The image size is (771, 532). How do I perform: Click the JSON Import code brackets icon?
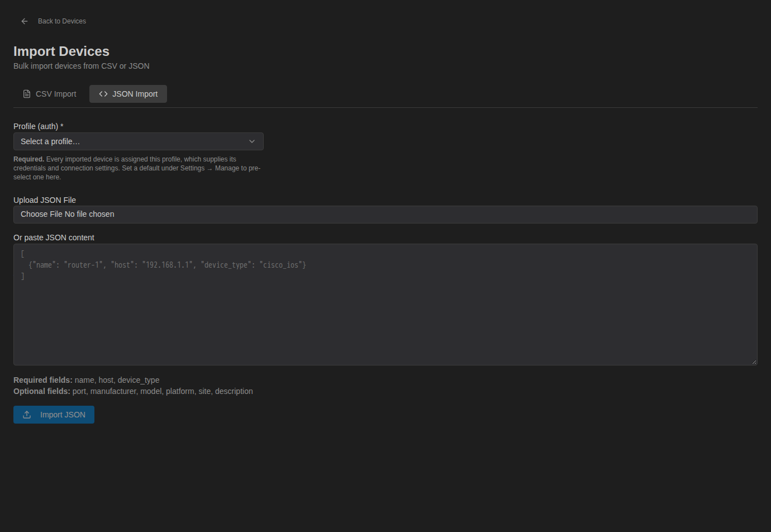[103, 94]
